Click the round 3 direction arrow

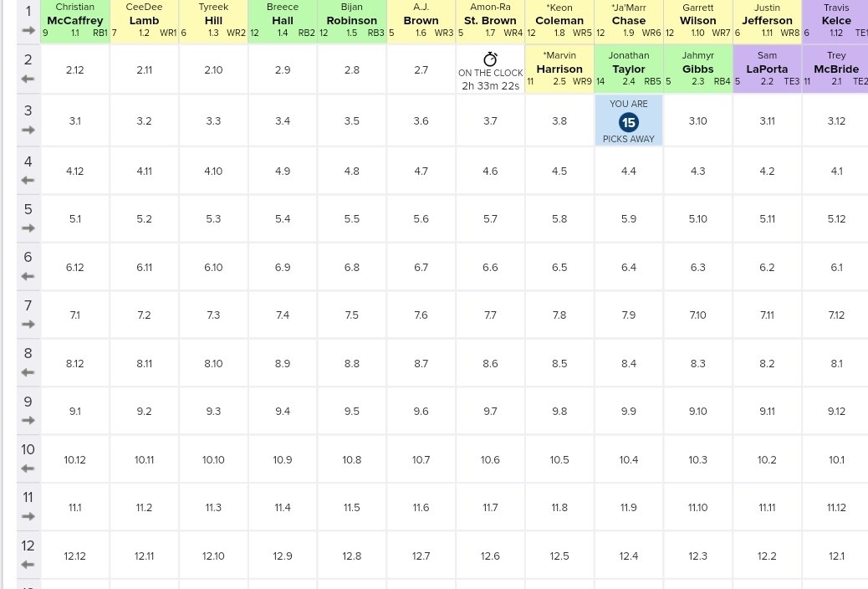coord(28,131)
